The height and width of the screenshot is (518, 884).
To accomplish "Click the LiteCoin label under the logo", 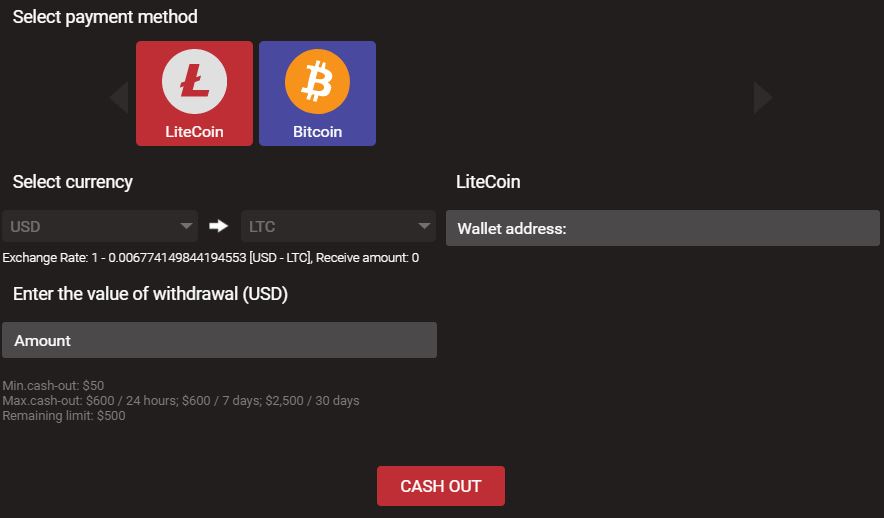I will point(194,132).
